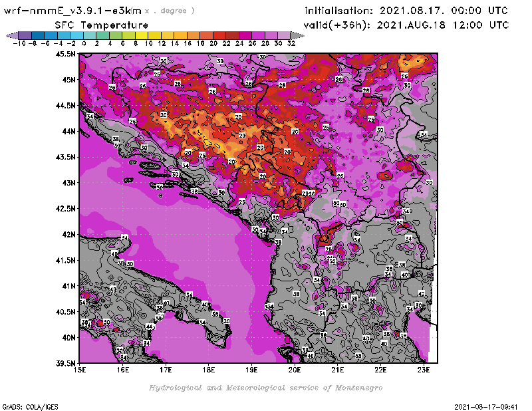Click the 'valid(+36h): 2021.AUG.18 12:00 UTC' line

pyautogui.click(x=406, y=25)
